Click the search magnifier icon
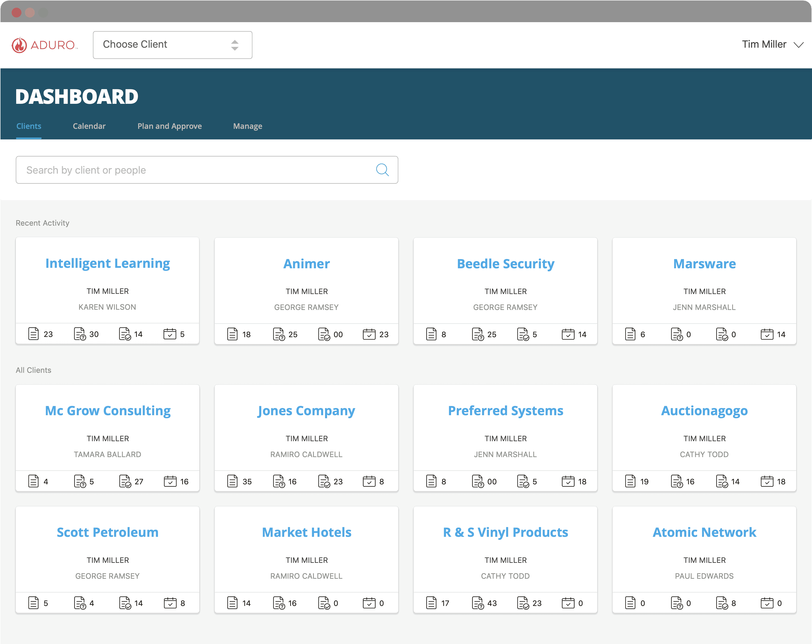Screen dimensions: 812x644 pos(382,170)
